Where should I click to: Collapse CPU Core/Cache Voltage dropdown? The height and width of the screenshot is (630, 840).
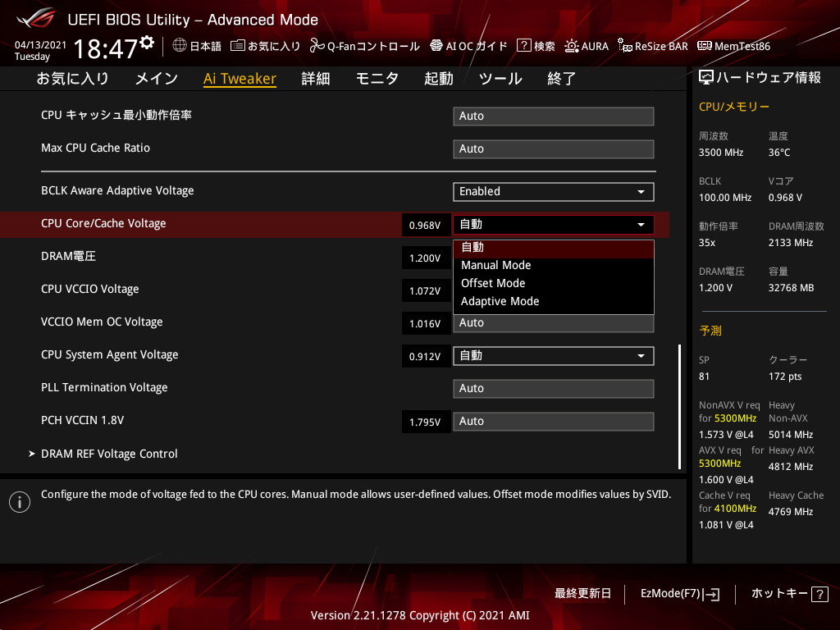click(x=554, y=225)
